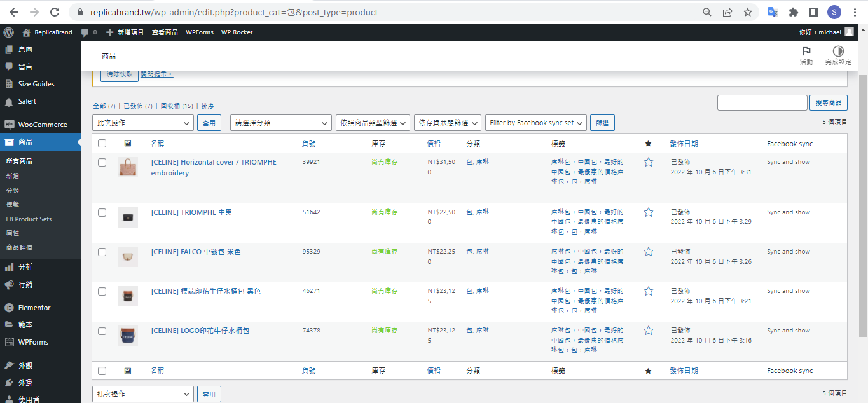The height and width of the screenshot is (403, 868).
Task: Select all via footer checkbox
Action: [x=102, y=371]
